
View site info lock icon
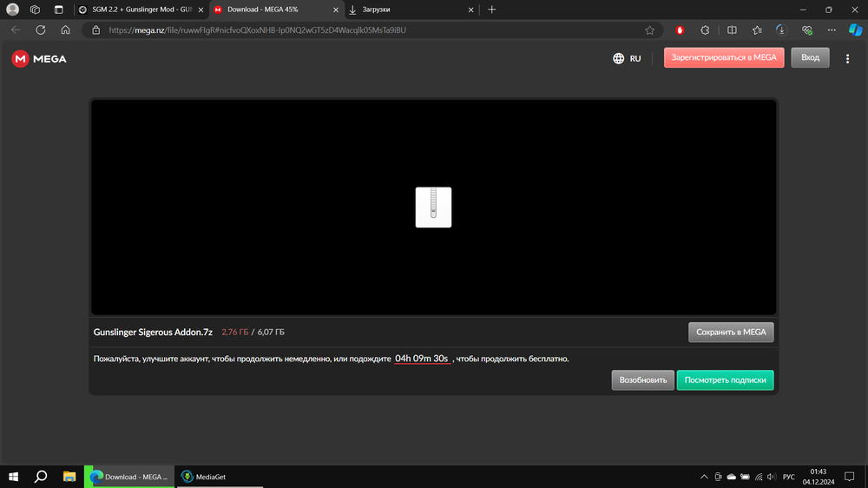(x=95, y=30)
